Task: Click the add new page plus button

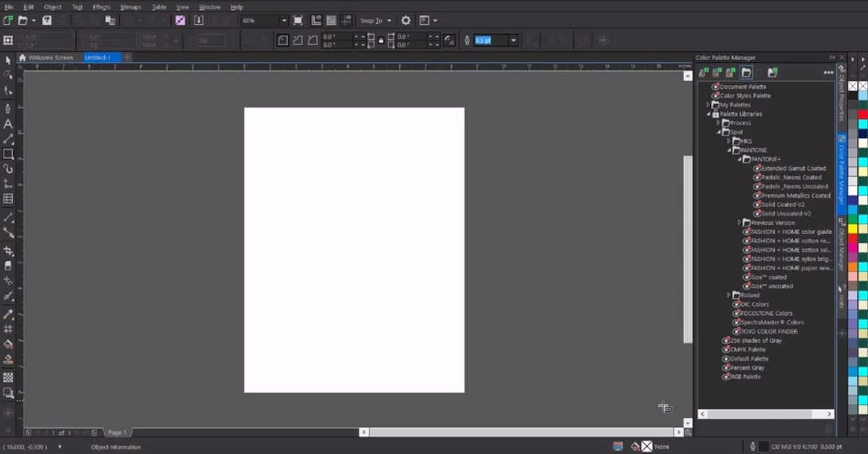Action: pyautogui.click(x=94, y=432)
